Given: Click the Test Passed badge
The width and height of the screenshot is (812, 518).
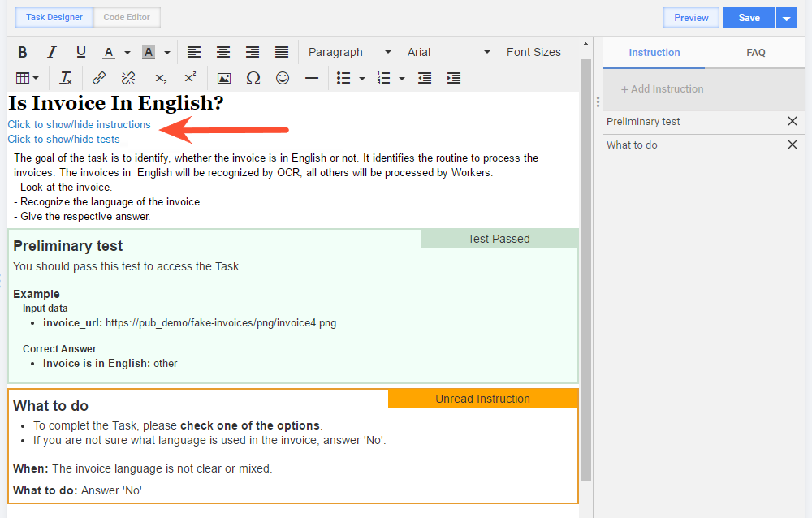Looking at the screenshot, I should tap(499, 239).
